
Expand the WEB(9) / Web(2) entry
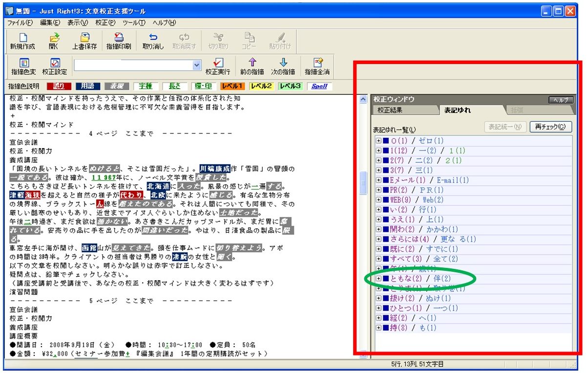(x=378, y=200)
